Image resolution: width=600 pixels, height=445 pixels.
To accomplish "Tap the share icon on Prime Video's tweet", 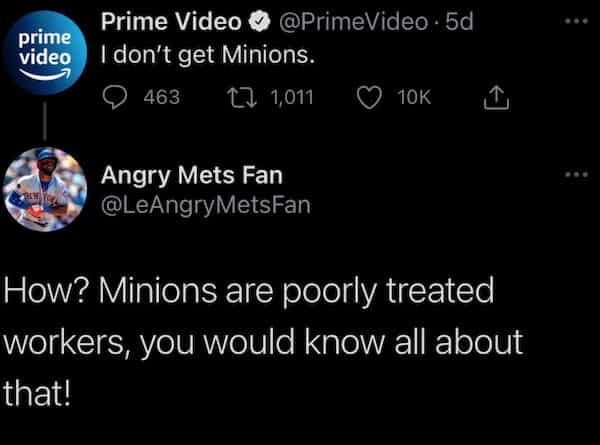I will click(495, 97).
